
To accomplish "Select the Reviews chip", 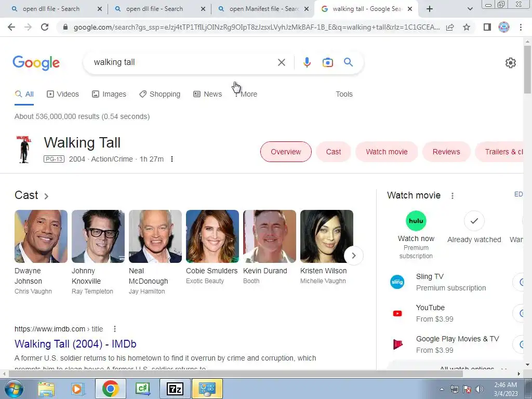I will pyautogui.click(x=446, y=152).
